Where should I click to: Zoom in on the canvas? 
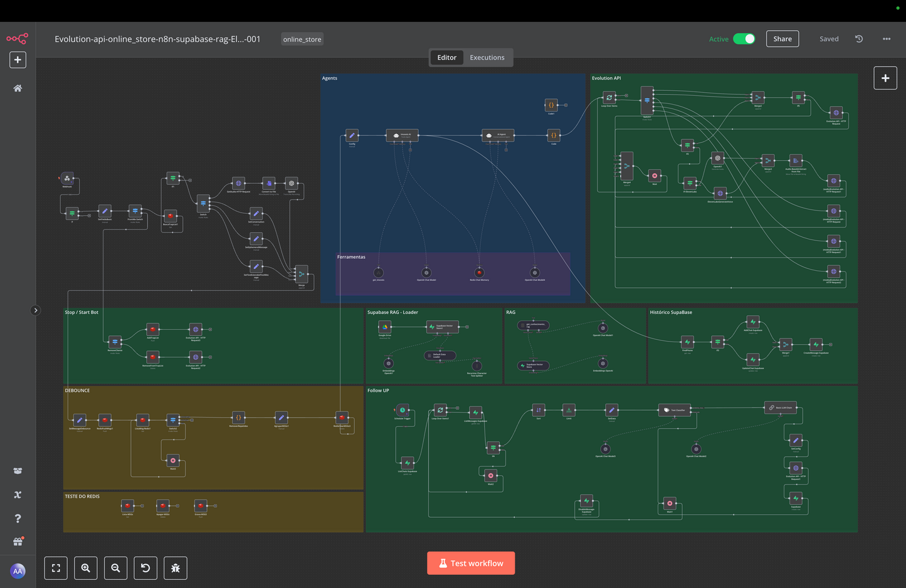[x=86, y=568]
